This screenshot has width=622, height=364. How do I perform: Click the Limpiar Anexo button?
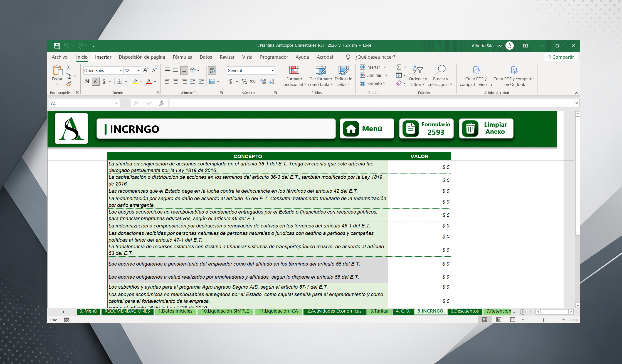[x=486, y=128]
